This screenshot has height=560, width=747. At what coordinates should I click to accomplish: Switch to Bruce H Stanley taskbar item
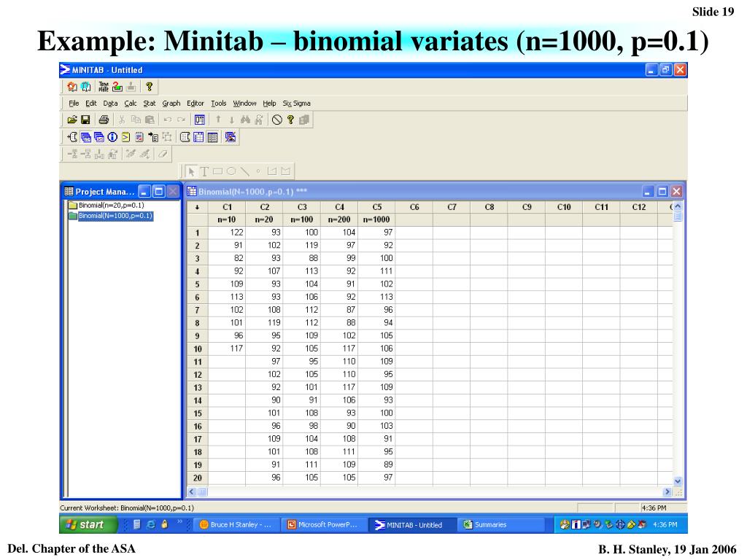[236, 525]
